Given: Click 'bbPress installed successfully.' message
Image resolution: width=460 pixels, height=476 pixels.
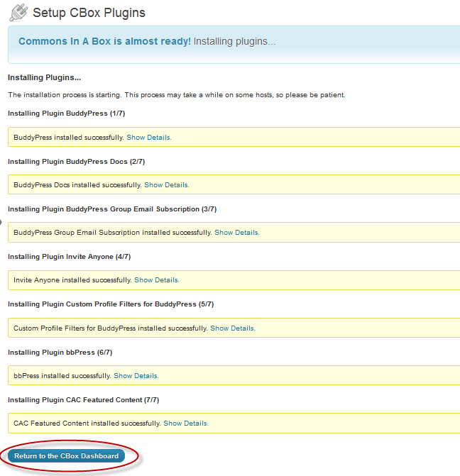Looking at the screenshot, I should [62, 376].
